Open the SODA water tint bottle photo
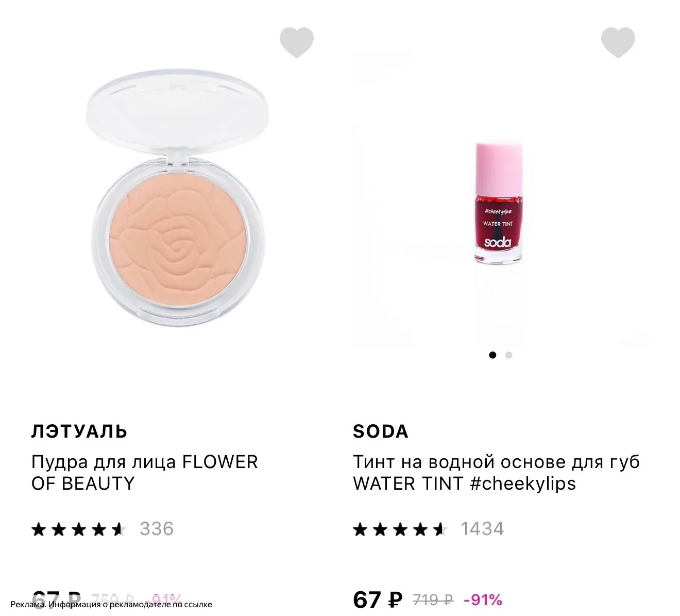This screenshot has height=616, width=680. (499, 203)
